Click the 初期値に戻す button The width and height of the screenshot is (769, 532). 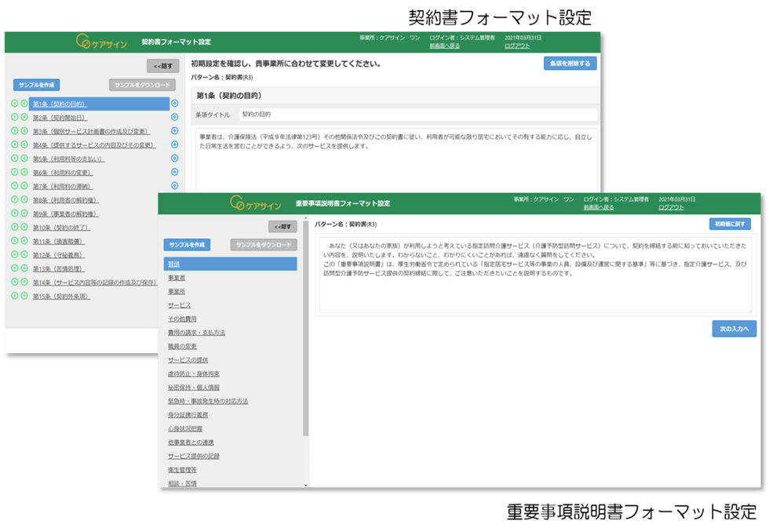(729, 224)
